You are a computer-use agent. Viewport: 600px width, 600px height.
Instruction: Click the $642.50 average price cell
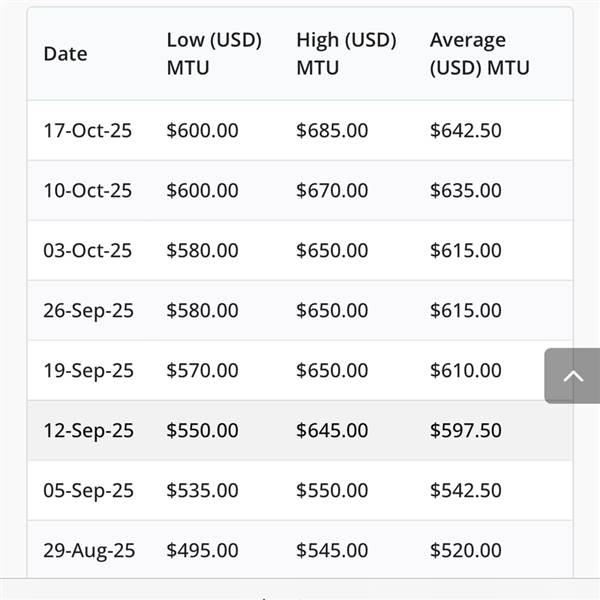pos(466,131)
